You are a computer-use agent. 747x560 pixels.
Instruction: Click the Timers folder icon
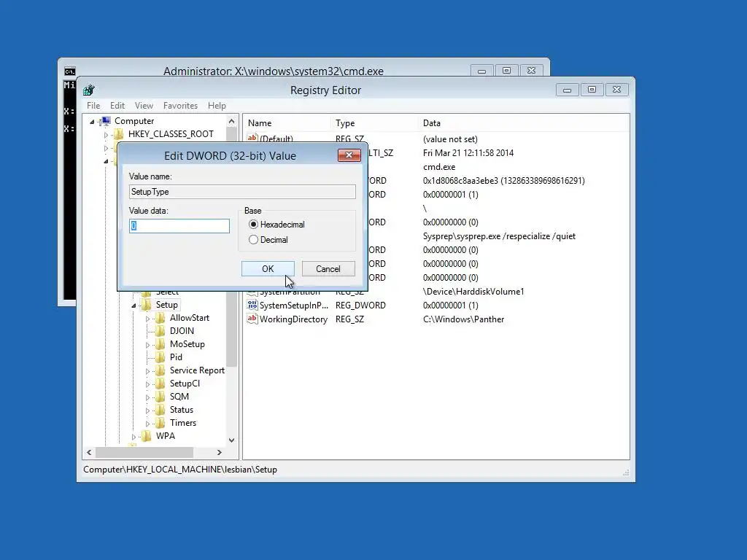click(x=160, y=423)
